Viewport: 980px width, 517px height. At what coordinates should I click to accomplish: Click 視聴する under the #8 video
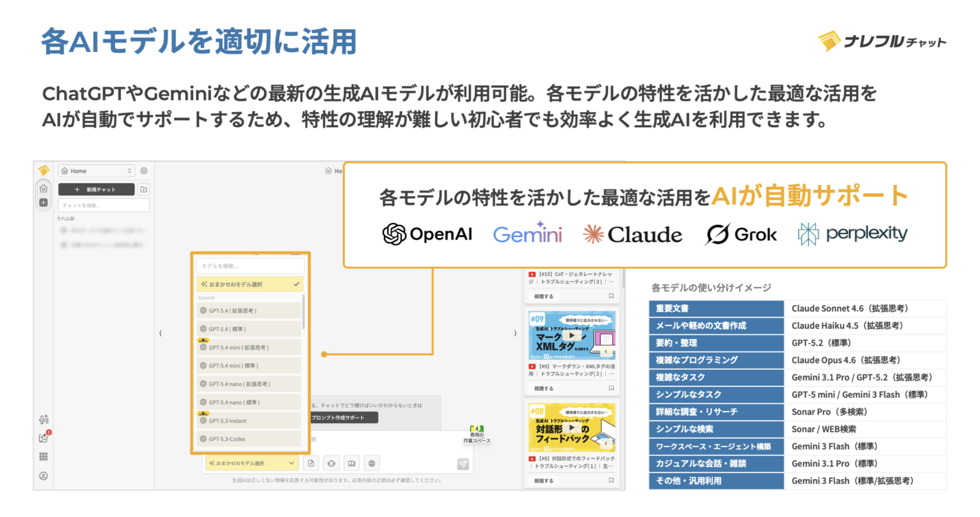[544, 481]
